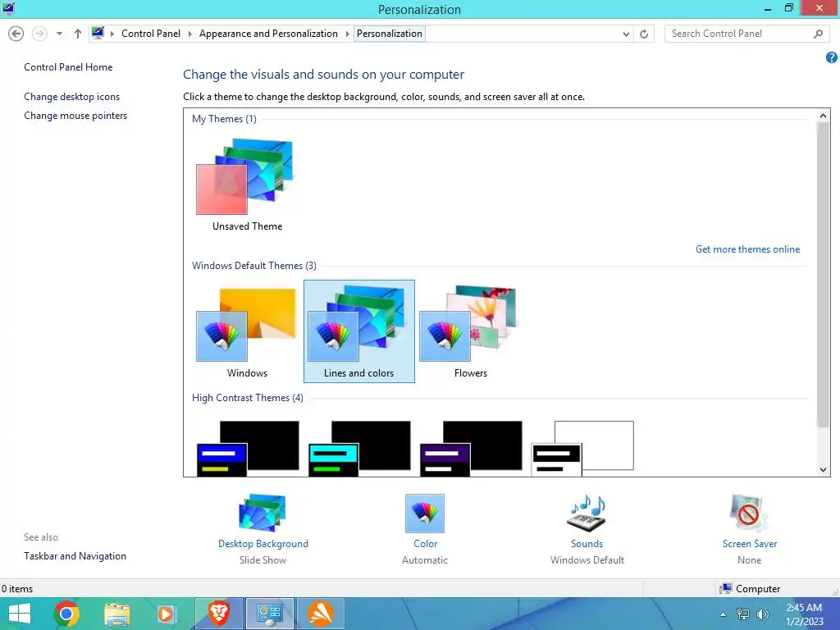The width and height of the screenshot is (840, 630).
Task: Open Desktop Background settings icon
Action: pyautogui.click(x=262, y=514)
